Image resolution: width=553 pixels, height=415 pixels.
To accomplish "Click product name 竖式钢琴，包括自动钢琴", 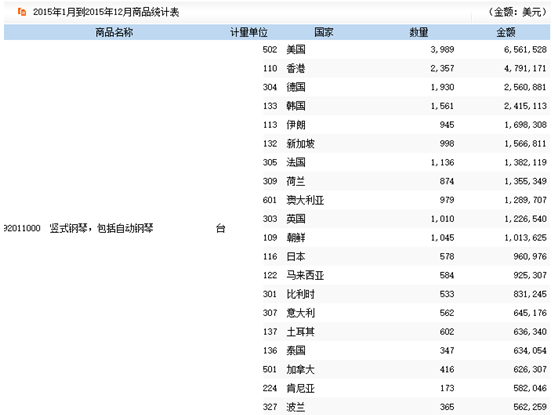I will click(x=101, y=228).
